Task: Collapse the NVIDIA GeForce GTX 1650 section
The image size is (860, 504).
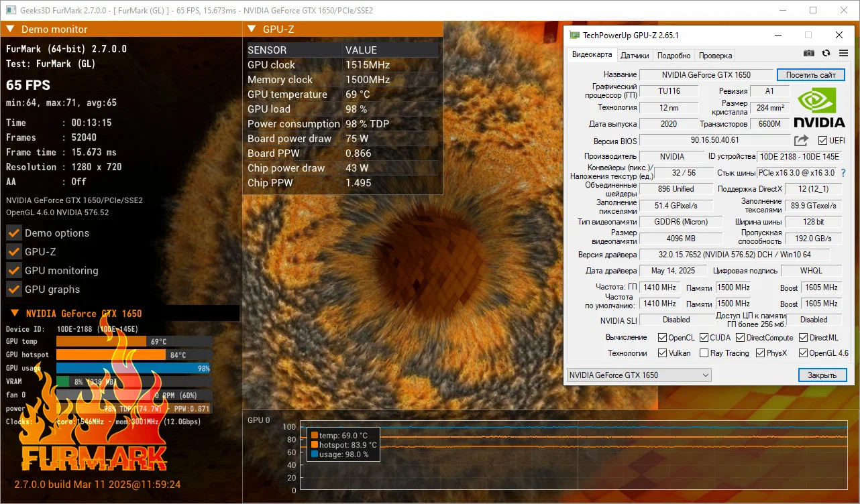Action: 15,313
